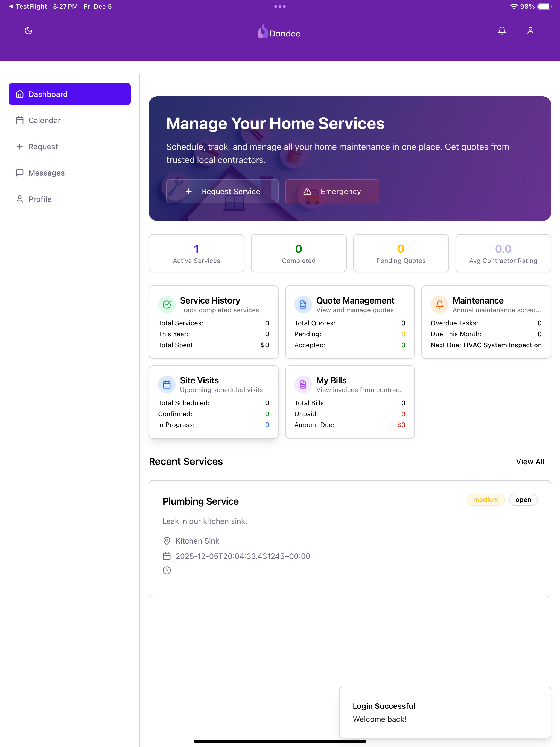Click the Service History checkmark icon
Screen dimensions: 560x747
167,305
